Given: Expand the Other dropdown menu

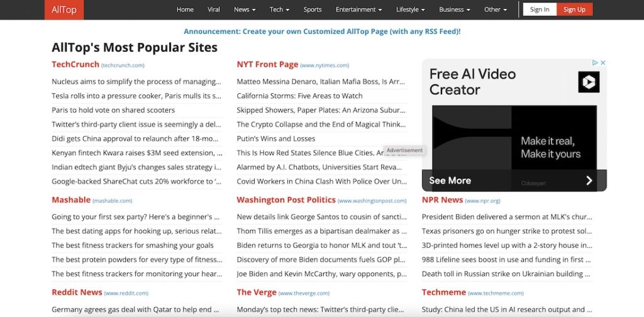Looking at the screenshot, I should click(x=496, y=9).
